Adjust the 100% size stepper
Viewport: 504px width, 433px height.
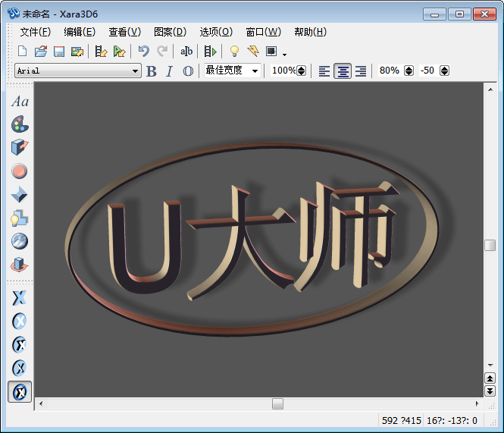(301, 71)
